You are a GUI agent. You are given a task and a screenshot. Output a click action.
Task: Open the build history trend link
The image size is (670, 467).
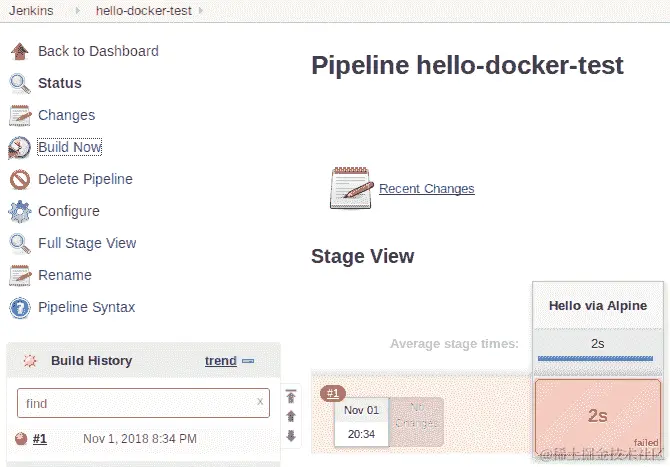point(220,361)
